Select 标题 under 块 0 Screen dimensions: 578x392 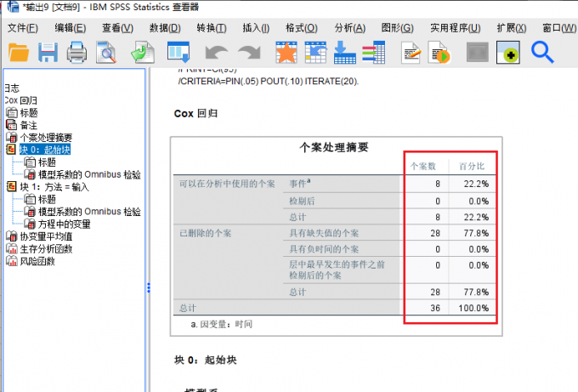pyautogui.click(x=48, y=162)
